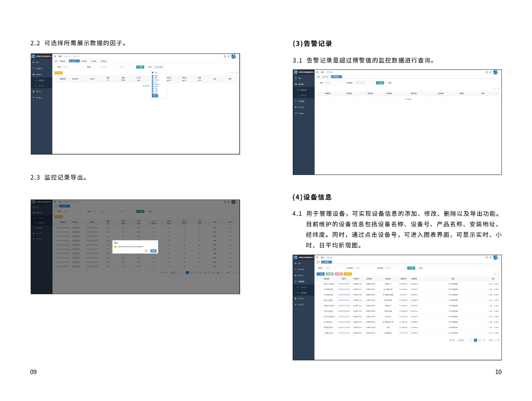
Task: Open 告警状态 dropdown in alarm record screenshot
Action: (364, 83)
